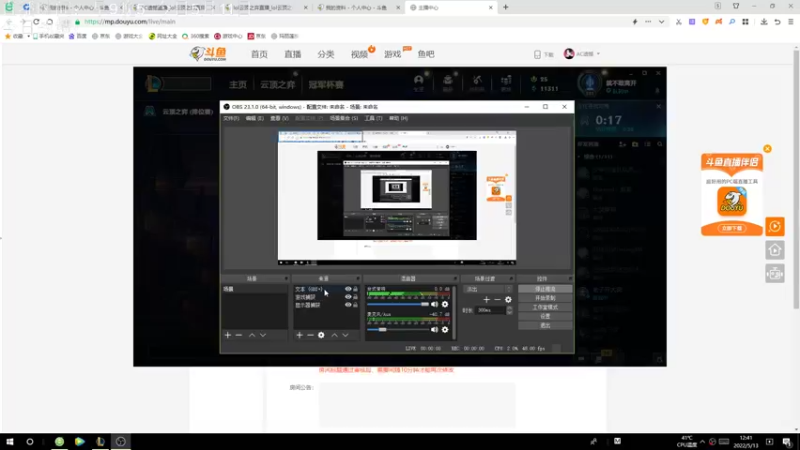Select the display capture source row
The width and height of the screenshot is (800, 450).
tap(326, 305)
